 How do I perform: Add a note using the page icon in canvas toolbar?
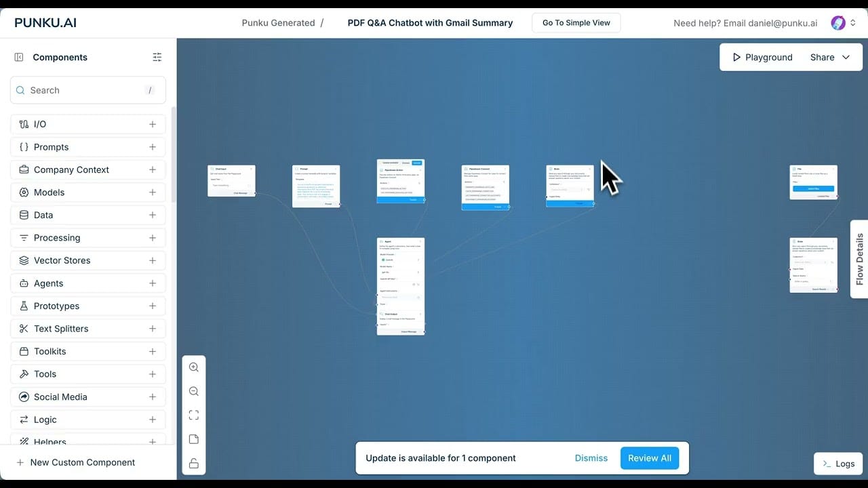pyautogui.click(x=194, y=439)
